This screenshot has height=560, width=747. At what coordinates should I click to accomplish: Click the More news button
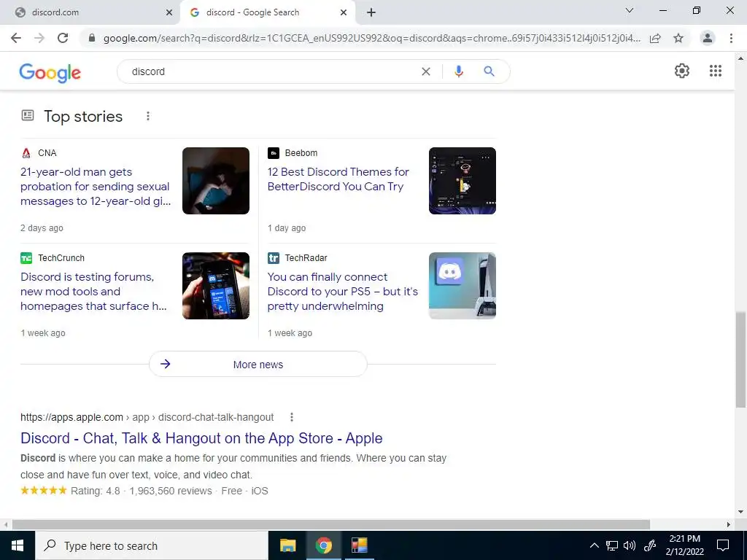[x=258, y=365]
